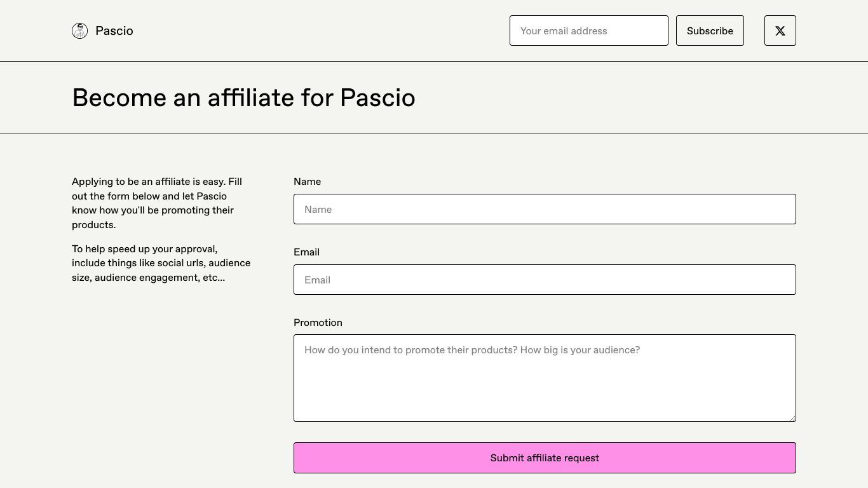Image resolution: width=868 pixels, height=488 pixels.
Task: Focus the Name input field
Action: [545, 209]
